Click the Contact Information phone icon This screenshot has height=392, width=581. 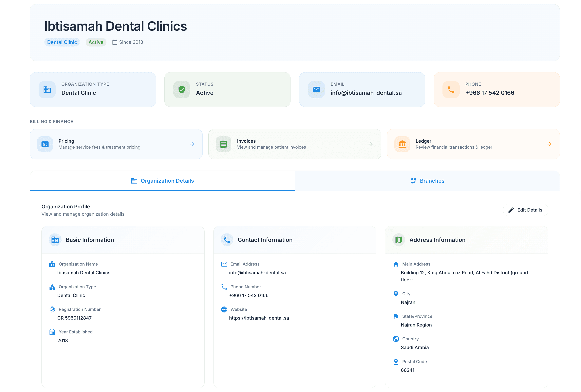point(227,240)
